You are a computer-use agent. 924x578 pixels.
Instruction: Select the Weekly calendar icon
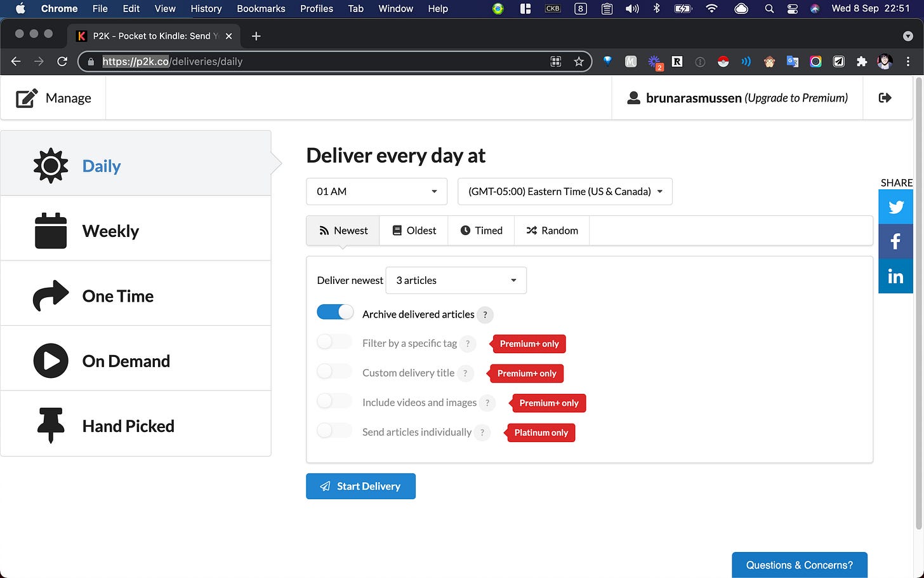pos(51,231)
